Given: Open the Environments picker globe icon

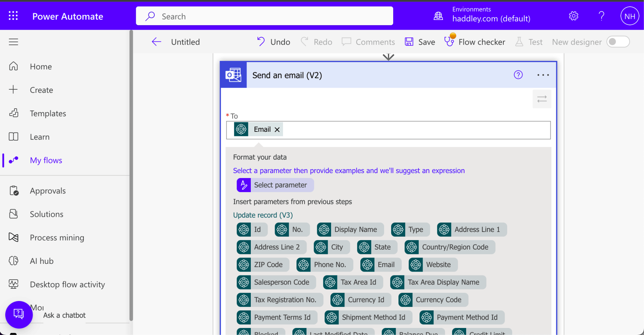Looking at the screenshot, I should 438,16.
